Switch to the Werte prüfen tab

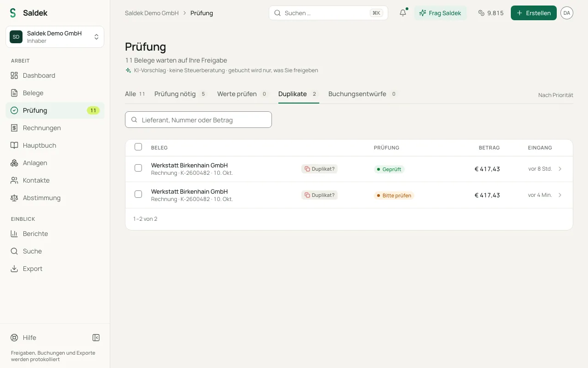[x=243, y=94]
